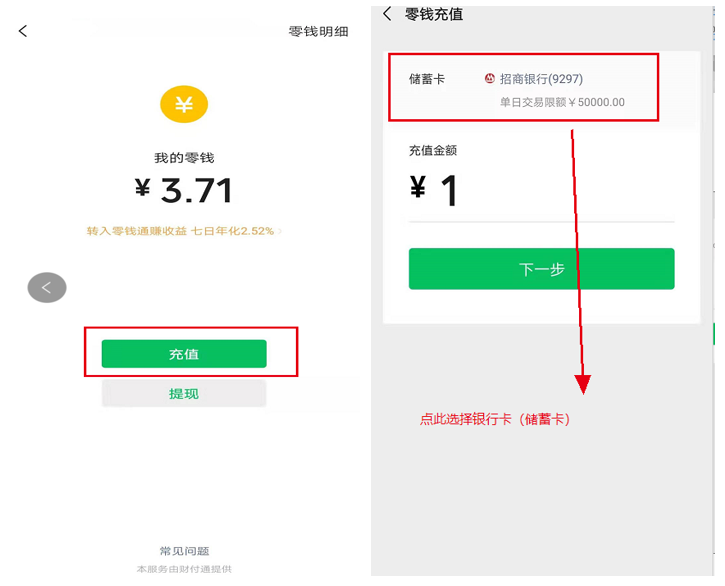Tap the green 充值 button

(184, 354)
